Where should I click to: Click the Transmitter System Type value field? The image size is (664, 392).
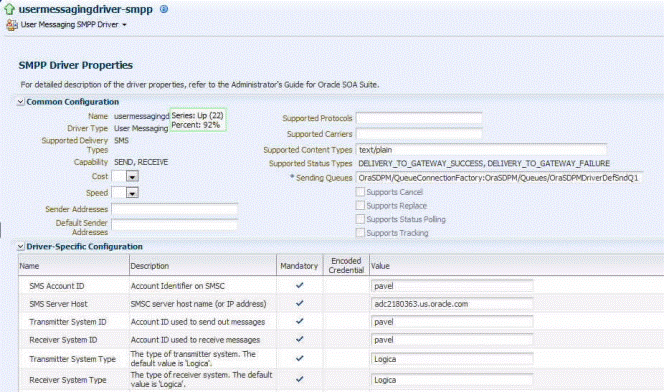(x=452, y=359)
